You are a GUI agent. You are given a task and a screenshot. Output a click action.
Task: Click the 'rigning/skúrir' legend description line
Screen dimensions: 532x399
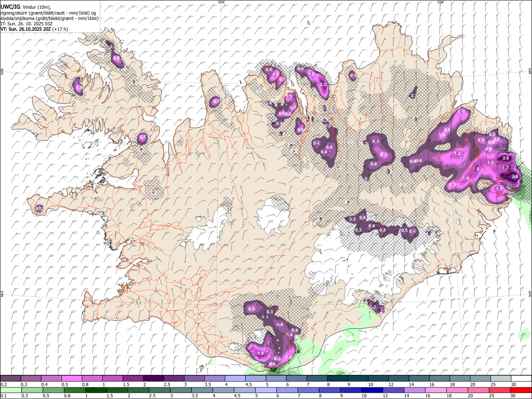(x=48, y=13)
